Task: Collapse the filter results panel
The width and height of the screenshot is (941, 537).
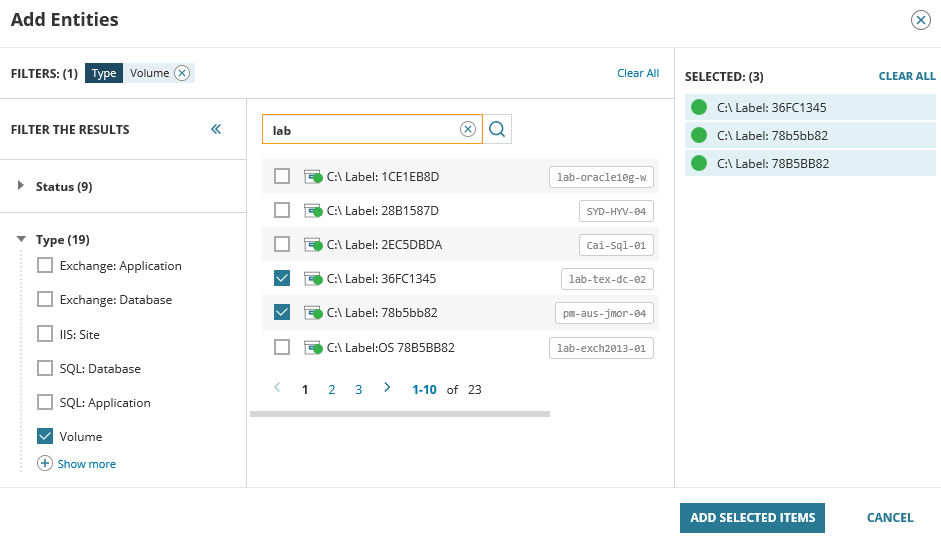Action: click(215, 129)
